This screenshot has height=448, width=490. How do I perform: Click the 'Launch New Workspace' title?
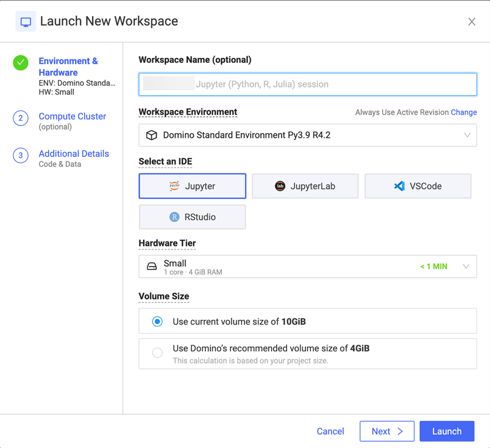pos(109,21)
